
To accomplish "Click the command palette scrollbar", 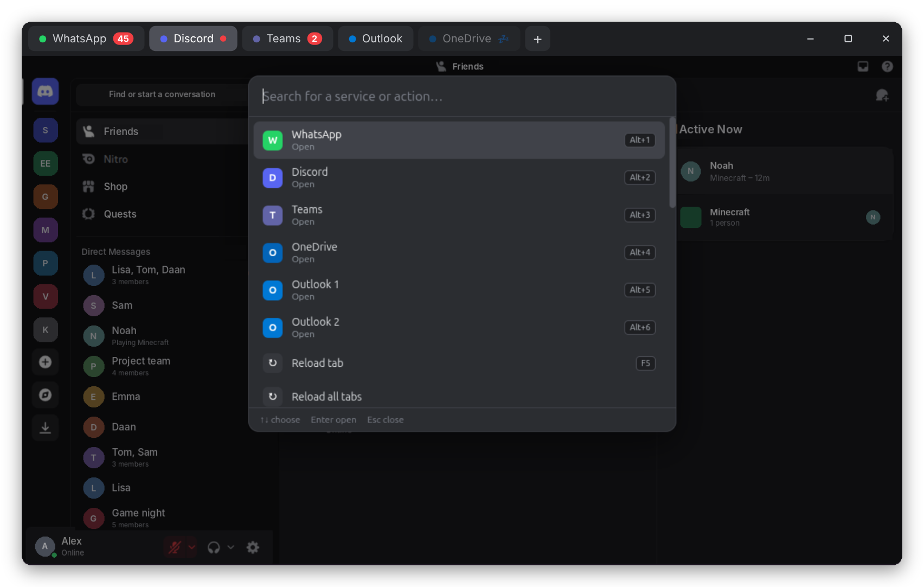I will point(672,163).
